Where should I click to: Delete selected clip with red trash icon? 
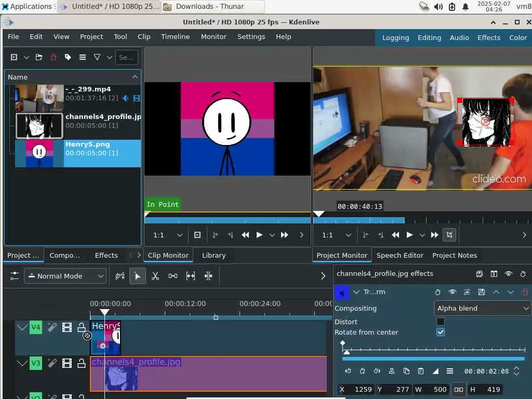click(x=54, y=57)
